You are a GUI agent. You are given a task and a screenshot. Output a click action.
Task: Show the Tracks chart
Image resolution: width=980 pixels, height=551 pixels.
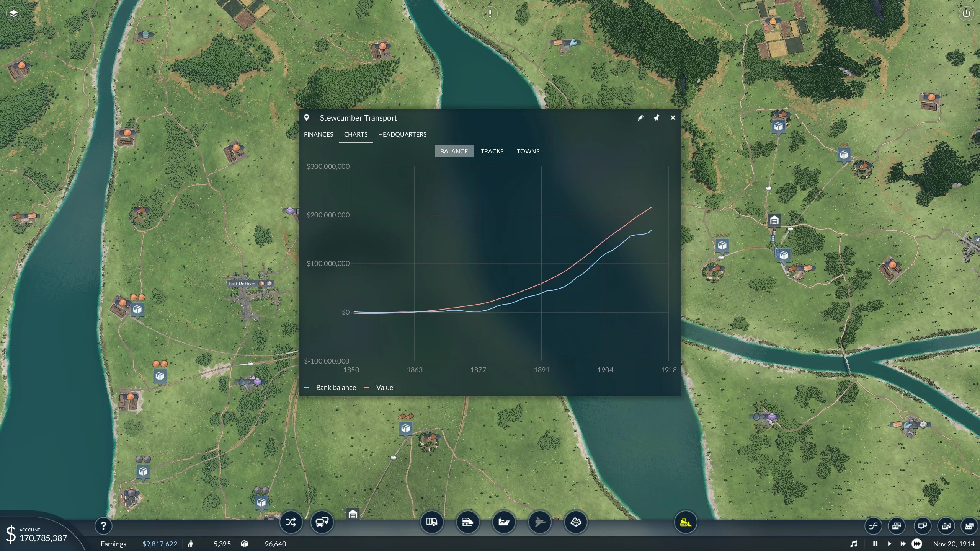click(x=492, y=151)
